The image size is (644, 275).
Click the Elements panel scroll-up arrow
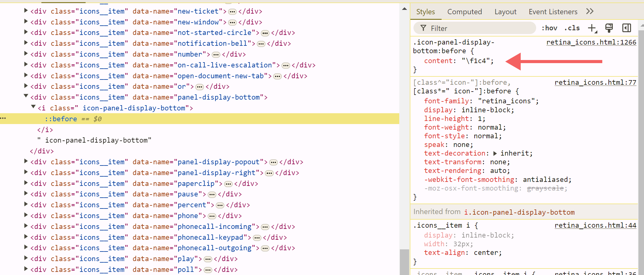pyautogui.click(x=405, y=9)
